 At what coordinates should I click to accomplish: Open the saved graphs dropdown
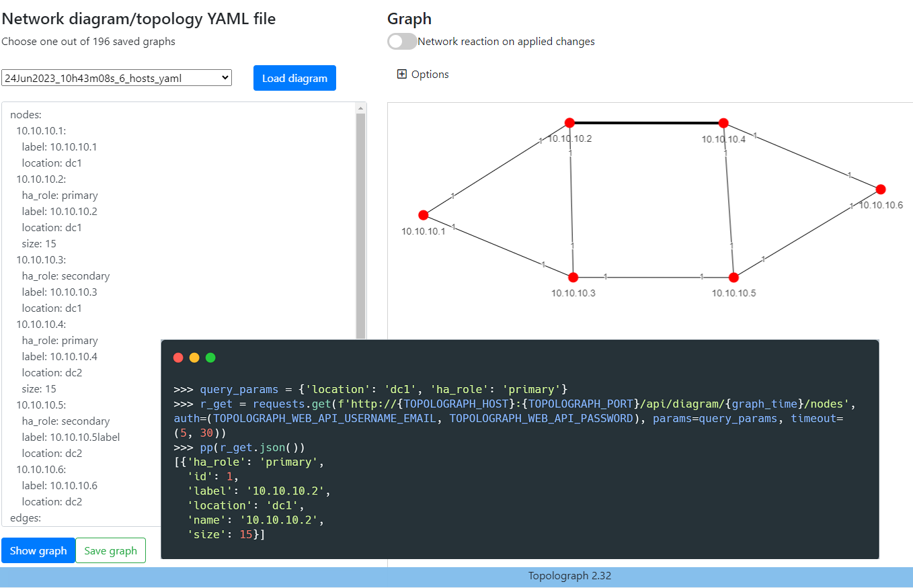[x=116, y=78]
